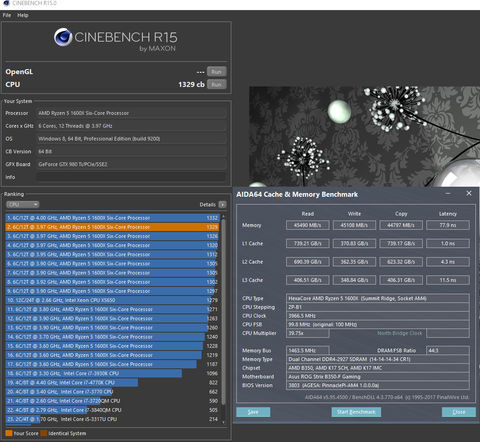Select ranking row 3 scoring 1326
Viewport: 480px width, 442px height.
point(112,236)
